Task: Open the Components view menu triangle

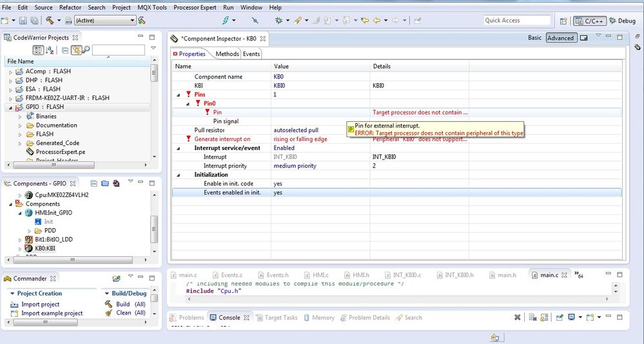Action: click(x=131, y=181)
